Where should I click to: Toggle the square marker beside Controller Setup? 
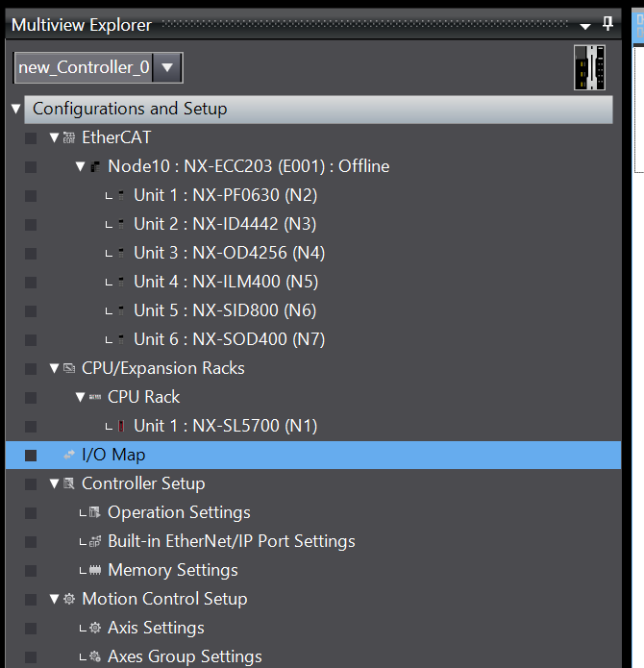click(x=31, y=484)
